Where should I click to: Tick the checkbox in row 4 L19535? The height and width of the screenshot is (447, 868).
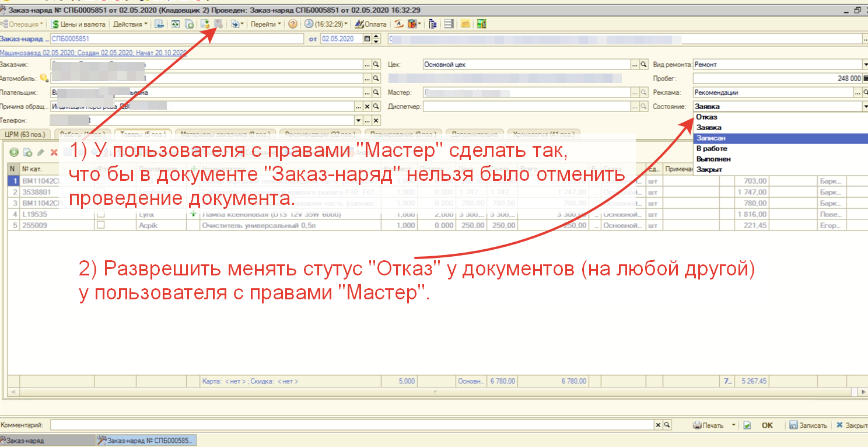[101, 214]
